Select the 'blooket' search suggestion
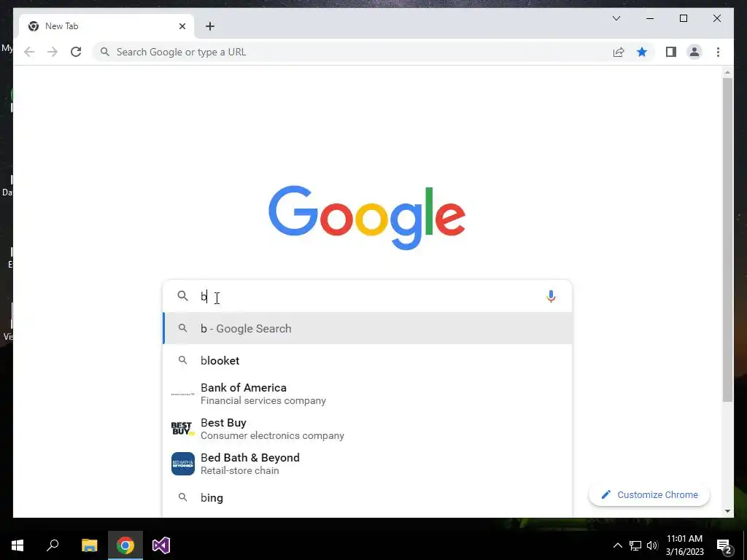Image resolution: width=747 pixels, height=560 pixels. point(368,360)
